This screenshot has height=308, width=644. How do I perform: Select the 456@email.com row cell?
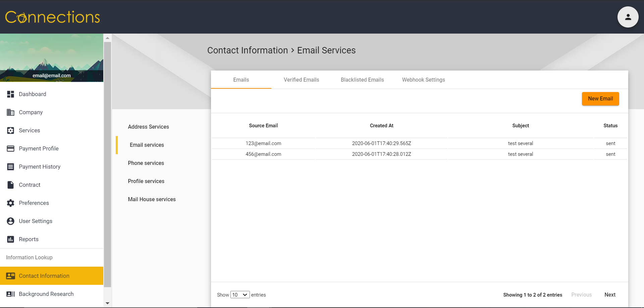[x=263, y=154]
